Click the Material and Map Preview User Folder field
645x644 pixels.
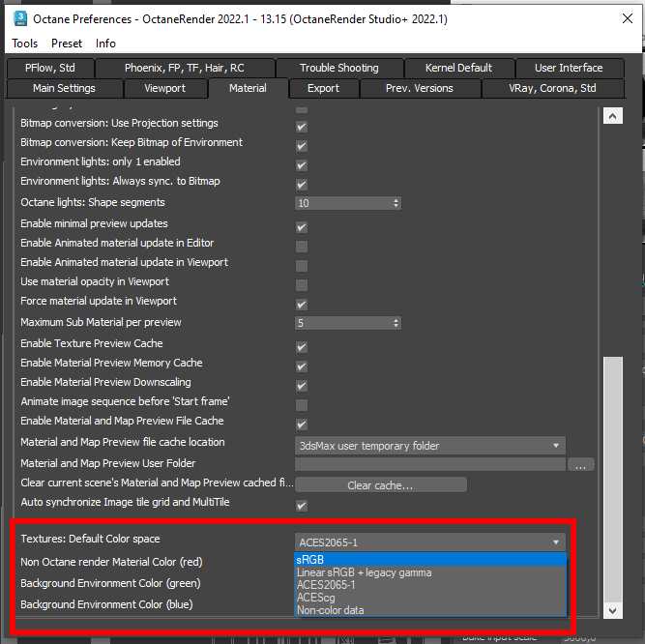click(430, 465)
